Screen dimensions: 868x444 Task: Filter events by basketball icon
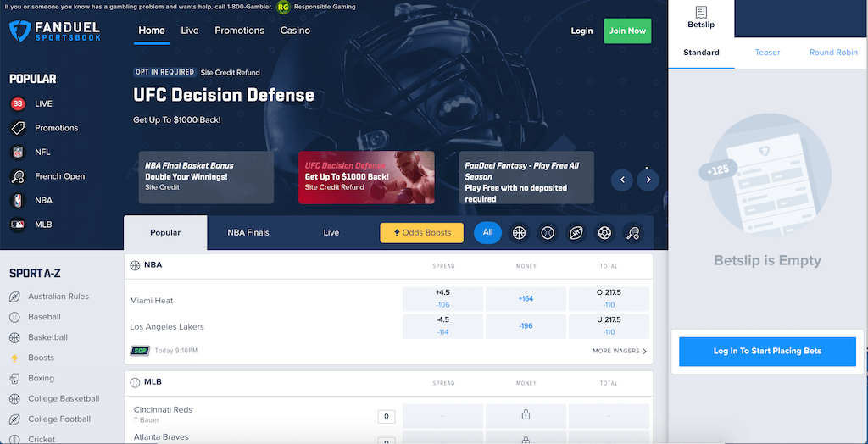pyautogui.click(x=519, y=233)
